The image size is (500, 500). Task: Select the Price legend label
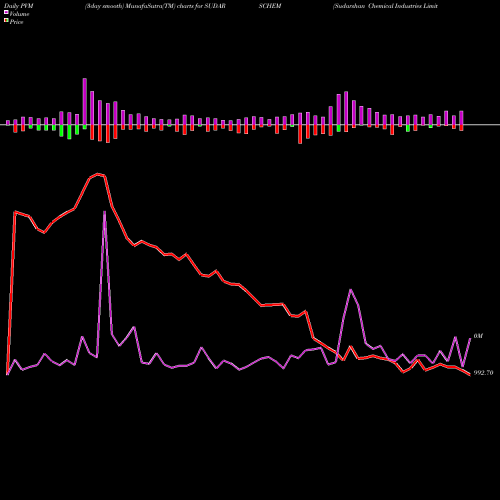click(x=16, y=22)
